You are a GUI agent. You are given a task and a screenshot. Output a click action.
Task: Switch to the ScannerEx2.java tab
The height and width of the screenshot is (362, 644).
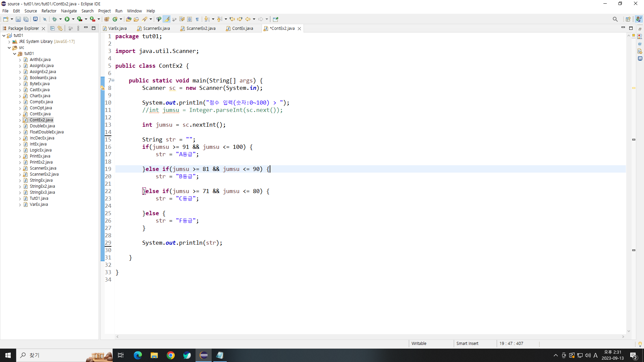tap(201, 28)
